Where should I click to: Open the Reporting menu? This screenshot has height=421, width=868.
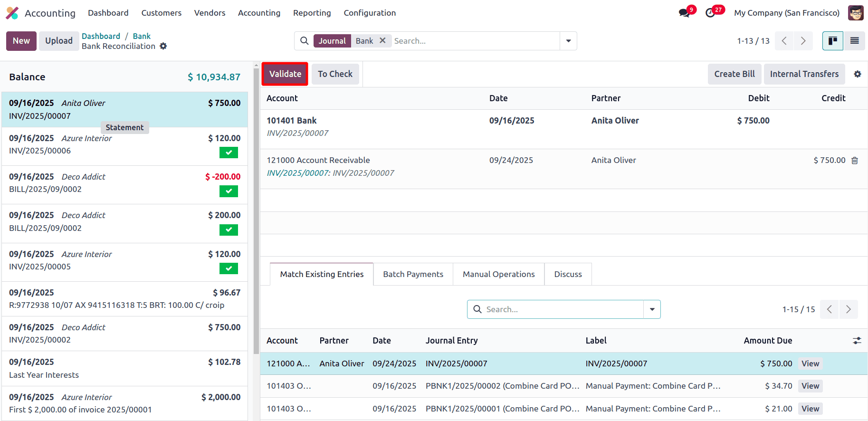click(312, 13)
